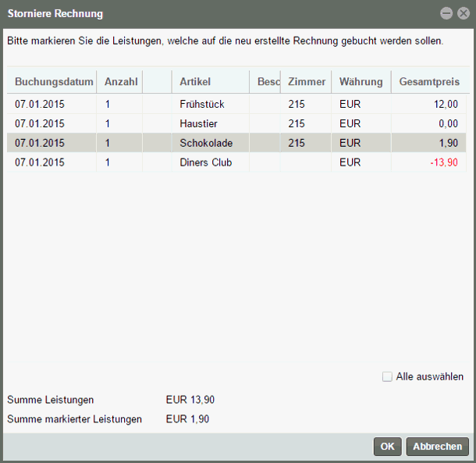Minimize the Storniere Rechnung dialog
Viewport: 476px width, 463px height.
pos(446,13)
